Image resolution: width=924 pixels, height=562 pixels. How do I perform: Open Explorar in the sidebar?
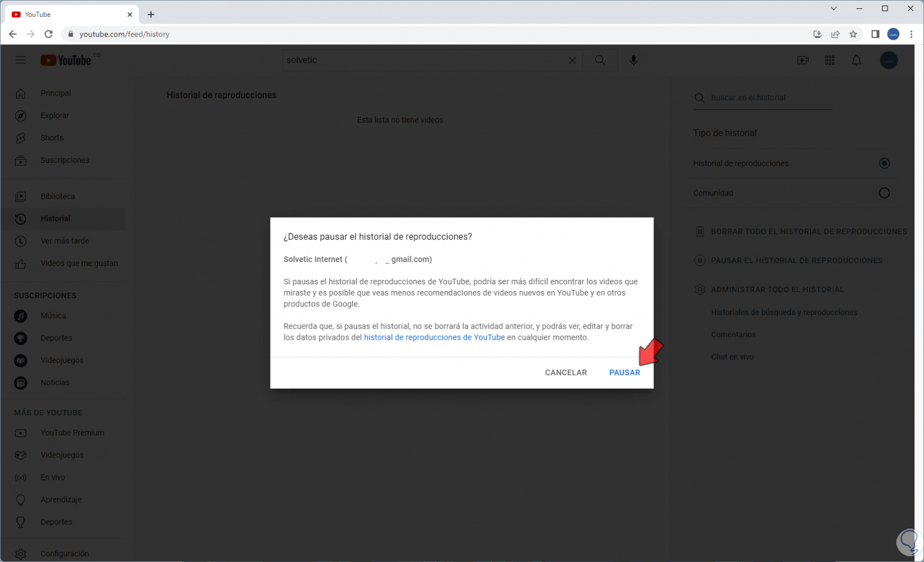tap(63, 116)
